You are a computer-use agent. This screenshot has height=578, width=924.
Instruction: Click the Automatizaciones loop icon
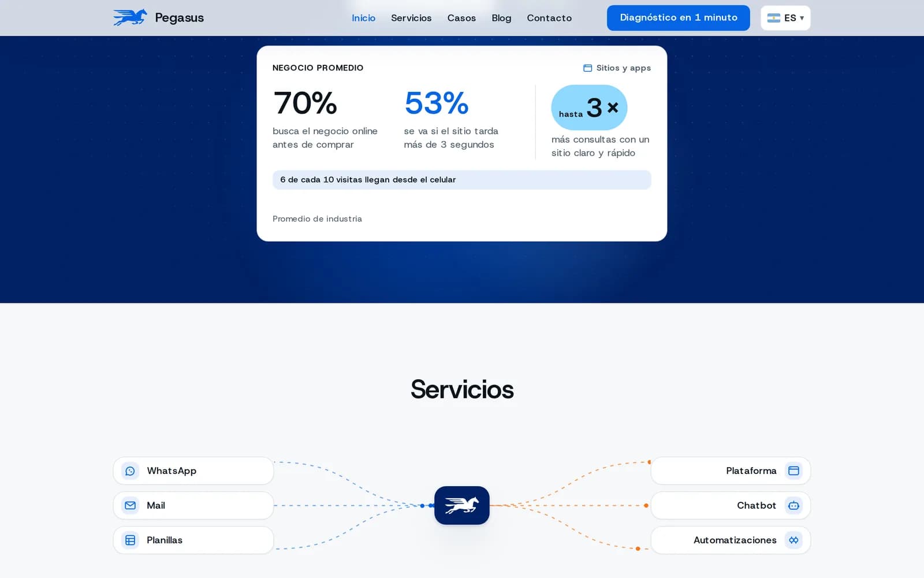click(793, 540)
